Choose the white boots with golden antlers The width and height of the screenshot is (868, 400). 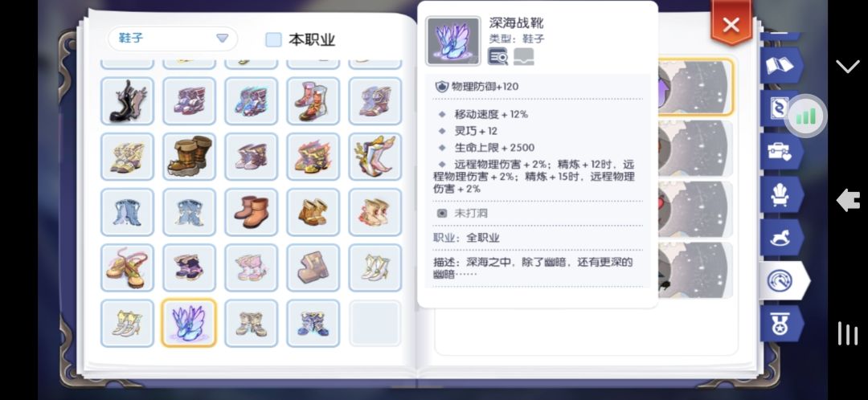375,157
